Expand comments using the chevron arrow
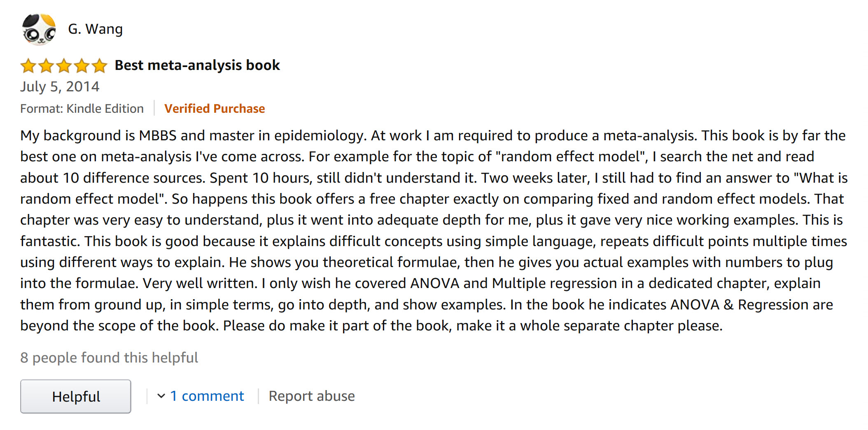The image size is (868, 430). pos(161,396)
